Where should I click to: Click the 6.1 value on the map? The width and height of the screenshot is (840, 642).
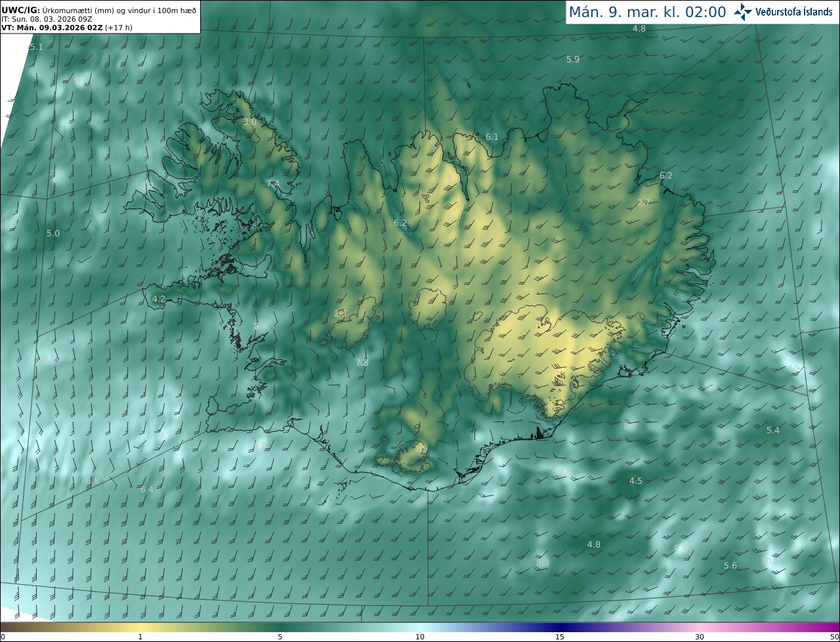(x=492, y=137)
